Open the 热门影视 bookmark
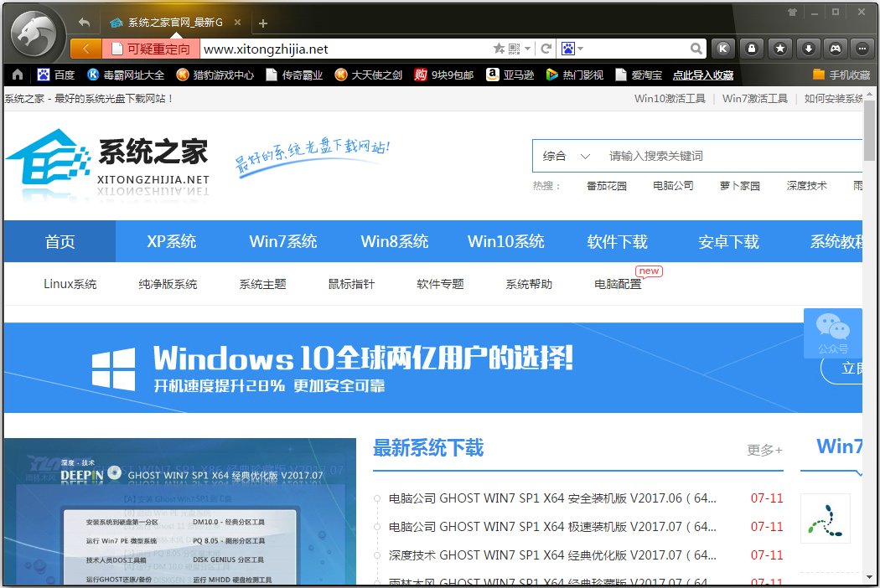 [x=575, y=75]
